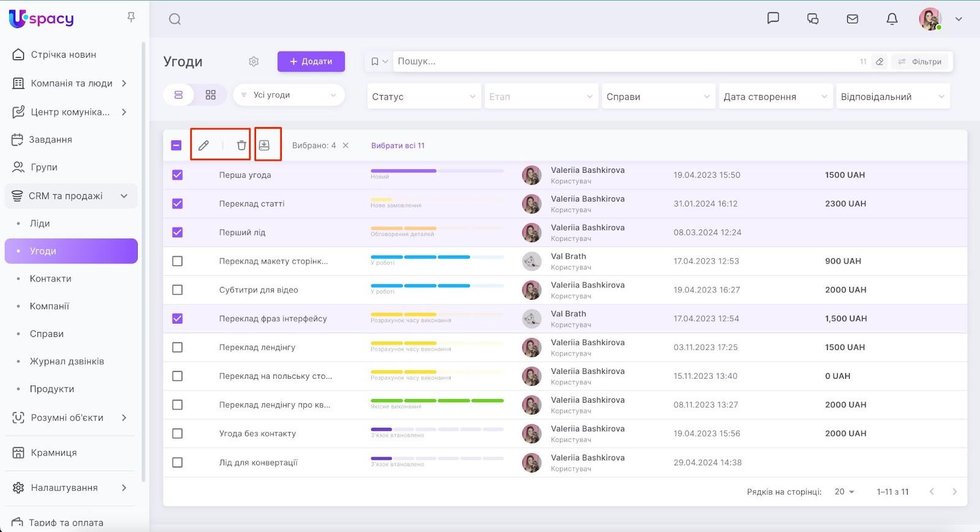Open the Відповідальний filter dropdown
The height and width of the screenshot is (532, 980).
pos(892,97)
